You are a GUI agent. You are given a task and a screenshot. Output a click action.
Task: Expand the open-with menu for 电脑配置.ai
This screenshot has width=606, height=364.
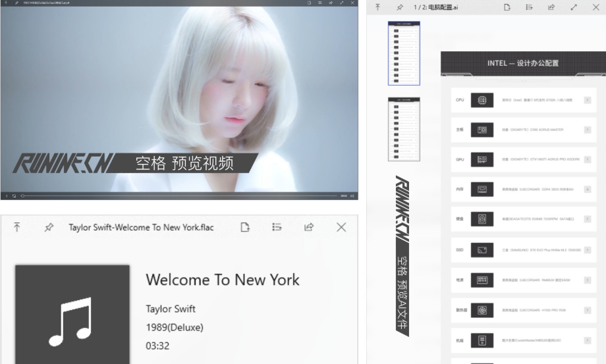coord(529,7)
